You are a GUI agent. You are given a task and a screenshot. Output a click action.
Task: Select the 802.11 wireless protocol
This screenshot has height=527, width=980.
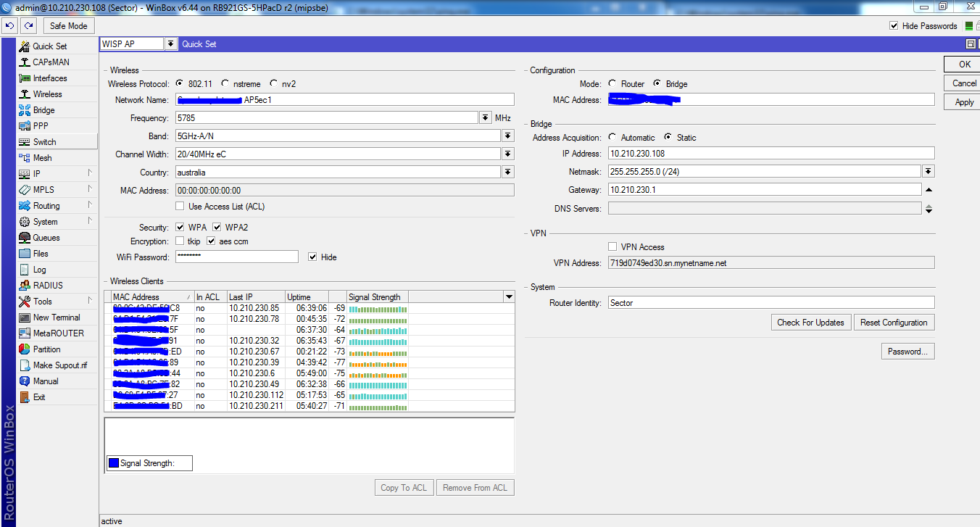pos(180,84)
